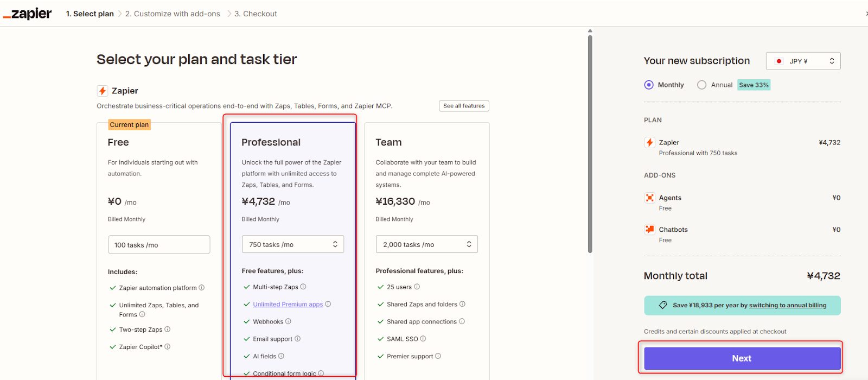Screen dimensions: 868x380
Task: Click the Chatbots add-on icon
Action: pyautogui.click(x=649, y=229)
